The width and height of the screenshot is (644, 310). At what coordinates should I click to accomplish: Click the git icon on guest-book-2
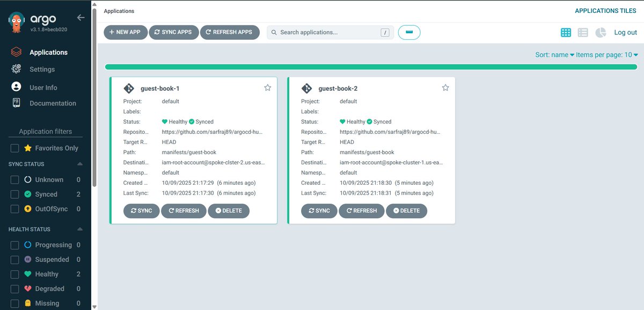pos(306,89)
